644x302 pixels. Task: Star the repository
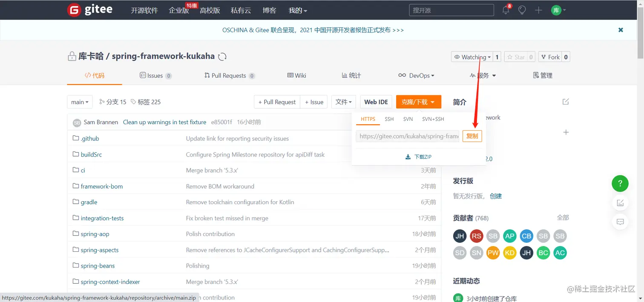(x=516, y=57)
